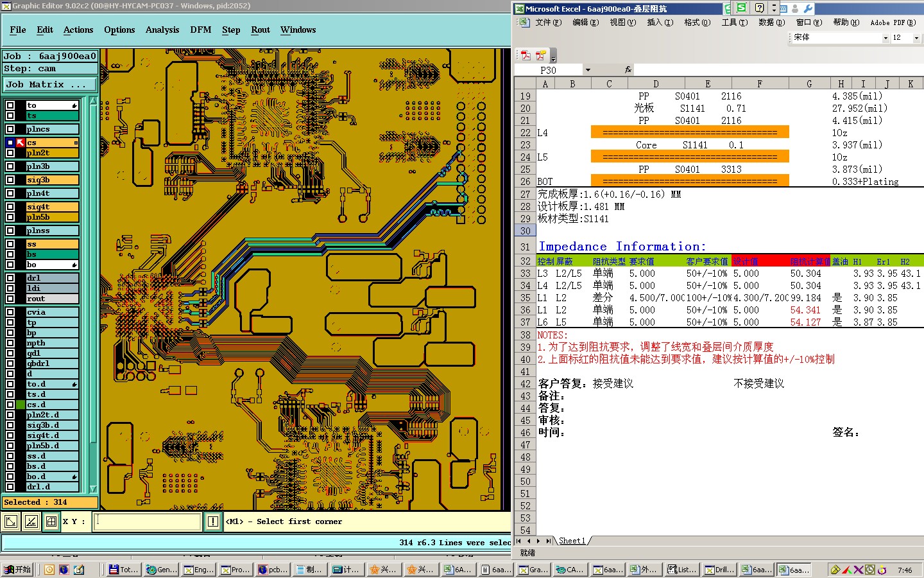The height and width of the screenshot is (578, 924).
Task: Toggle visibility box for layer 'rout'
Action: 10,299
